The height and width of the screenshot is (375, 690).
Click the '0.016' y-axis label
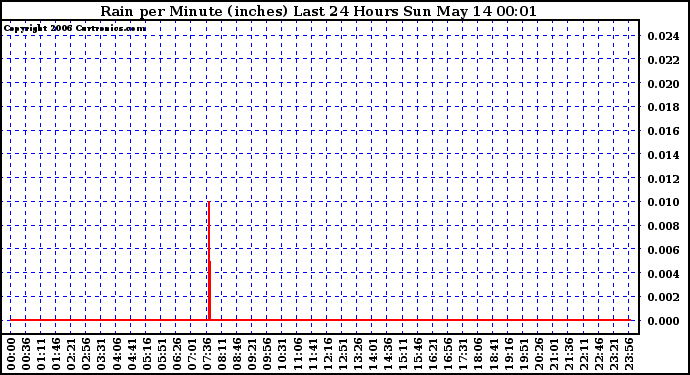[x=663, y=131]
